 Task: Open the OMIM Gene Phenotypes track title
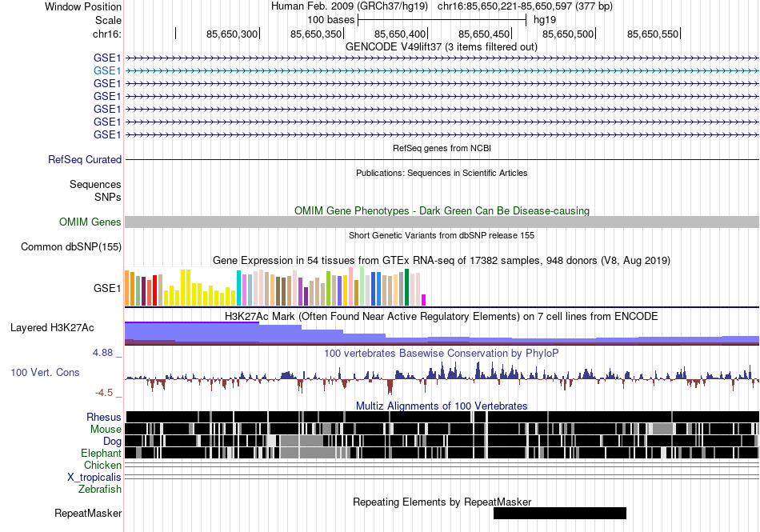[442, 210]
